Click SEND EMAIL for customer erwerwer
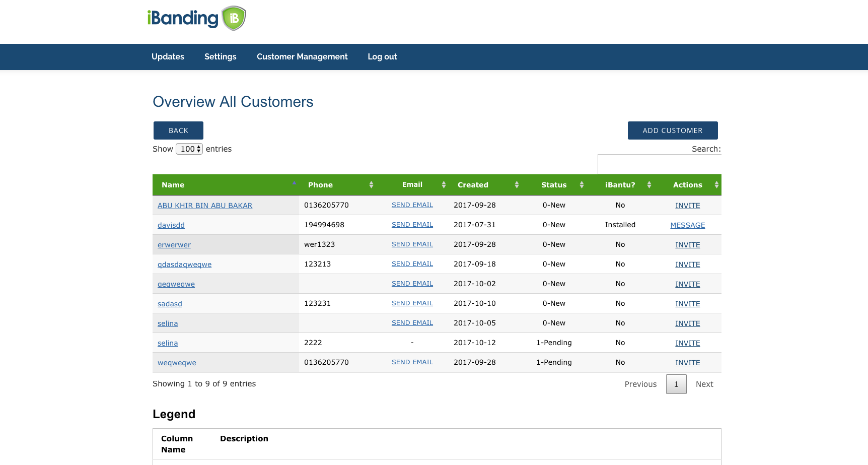The height and width of the screenshot is (465, 868). (412, 244)
